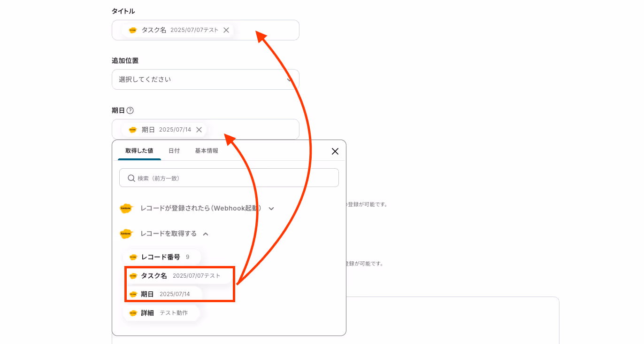644x344 pixels.
Task: Select the 期日 2025/07/14 value in list
Action: (x=163, y=294)
